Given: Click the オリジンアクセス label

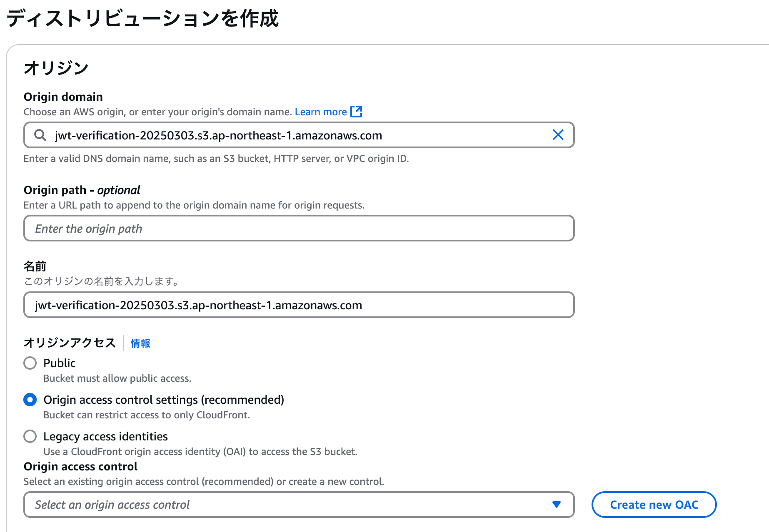Looking at the screenshot, I should (x=70, y=343).
